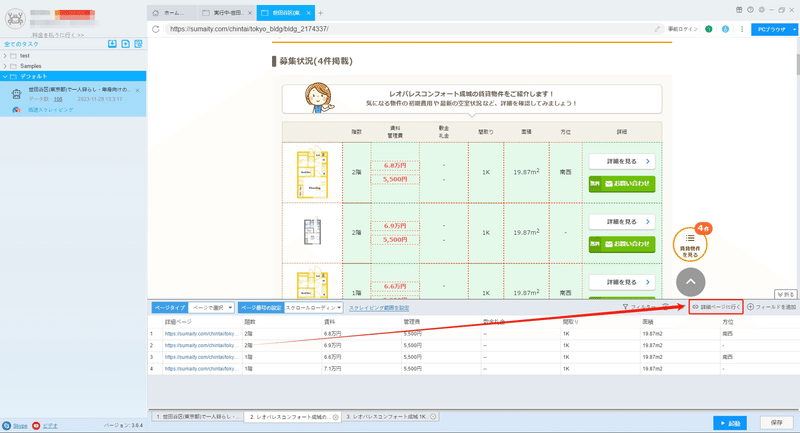800x433 pixels.
Task: Click the URL address bar field
Action: click(x=408, y=29)
